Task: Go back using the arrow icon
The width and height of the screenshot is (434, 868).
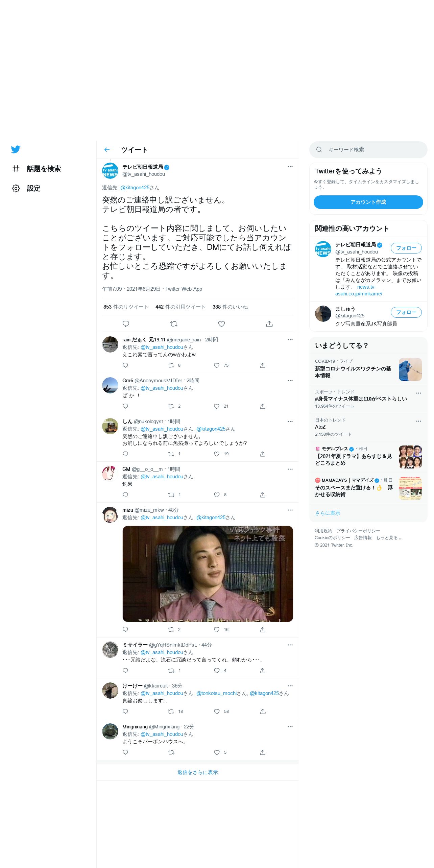Action: point(107,150)
